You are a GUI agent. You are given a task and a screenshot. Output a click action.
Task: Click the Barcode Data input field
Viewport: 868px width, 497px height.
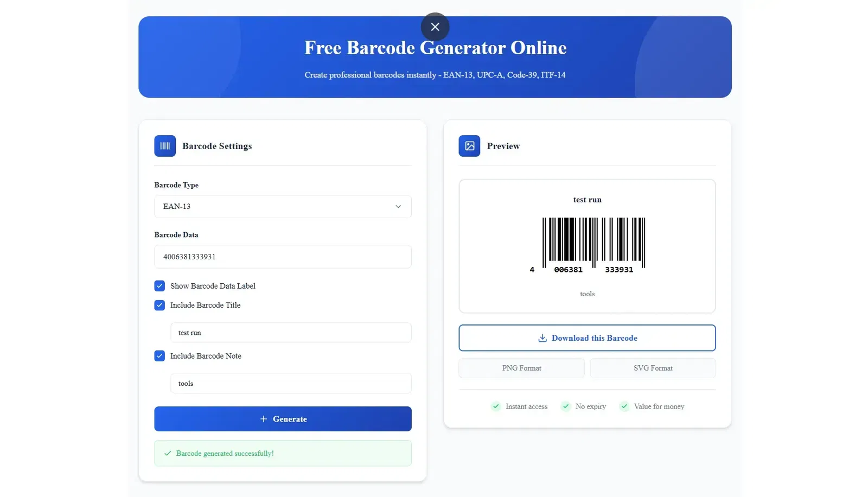coord(283,257)
